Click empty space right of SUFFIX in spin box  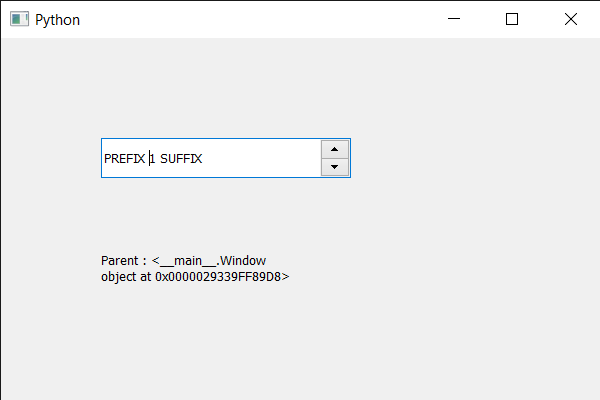coord(260,159)
